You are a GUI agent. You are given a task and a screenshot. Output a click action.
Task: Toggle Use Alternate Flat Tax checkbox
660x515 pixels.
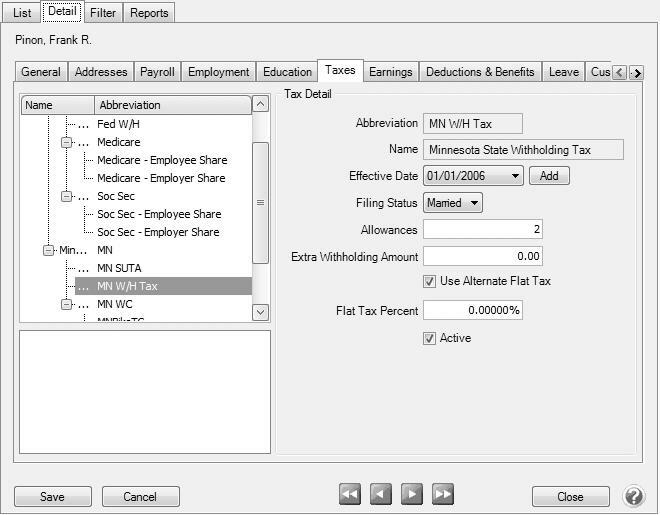430,282
